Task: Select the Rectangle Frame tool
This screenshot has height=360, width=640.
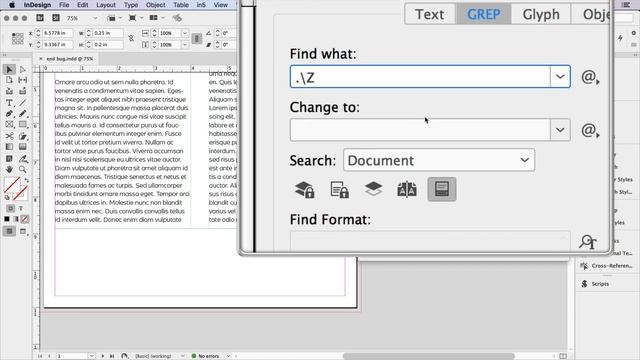Action: tap(10, 124)
